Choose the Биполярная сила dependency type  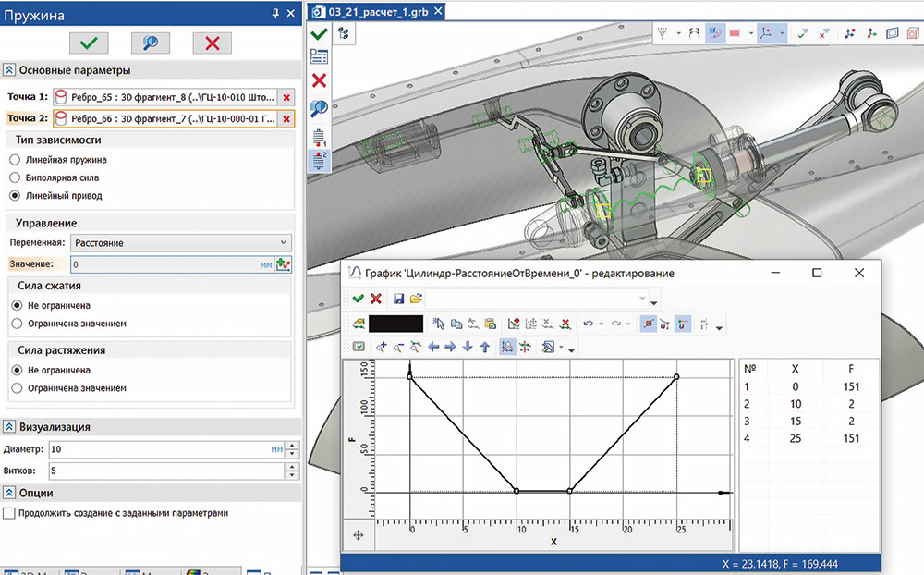pos(15,177)
